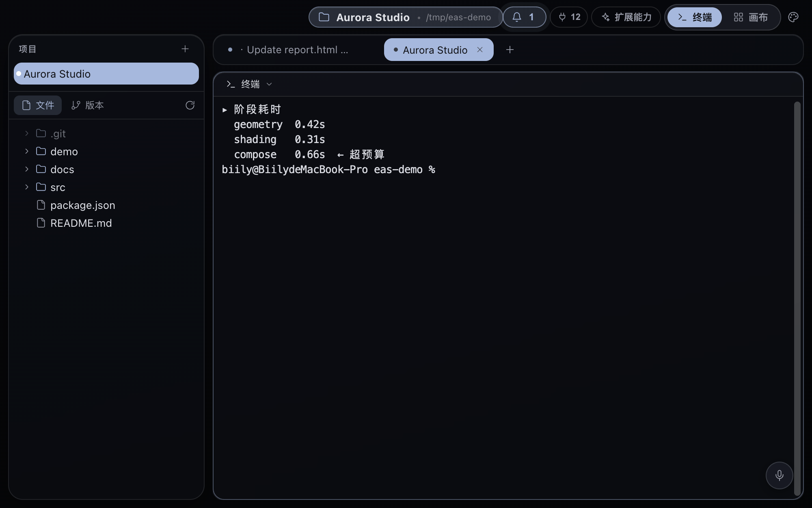The width and height of the screenshot is (812, 508).
Task: Select Aurora Studio project in sidebar
Action: point(106,74)
